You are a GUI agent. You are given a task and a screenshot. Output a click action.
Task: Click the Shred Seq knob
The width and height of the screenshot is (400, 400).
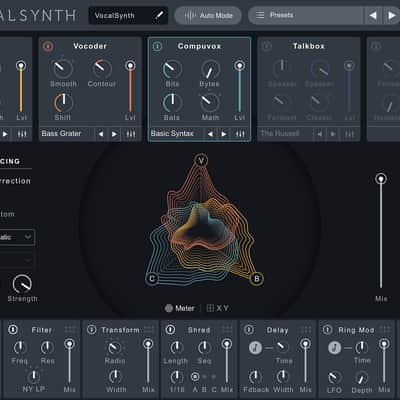click(x=204, y=348)
